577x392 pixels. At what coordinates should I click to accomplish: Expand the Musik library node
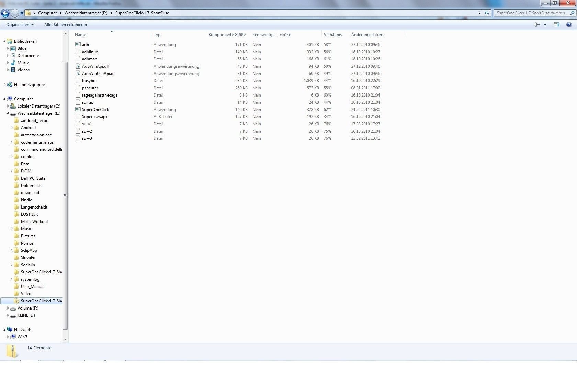(8, 63)
